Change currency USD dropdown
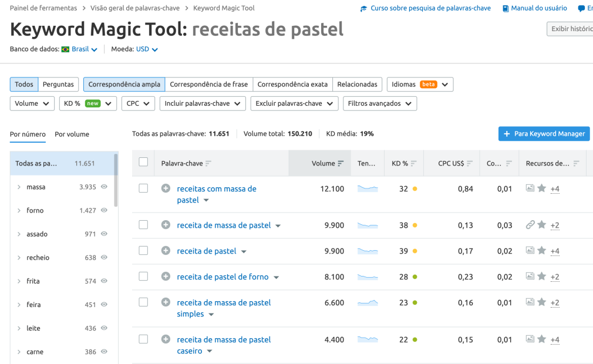593x364 pixels. click(x=147, y=49)
